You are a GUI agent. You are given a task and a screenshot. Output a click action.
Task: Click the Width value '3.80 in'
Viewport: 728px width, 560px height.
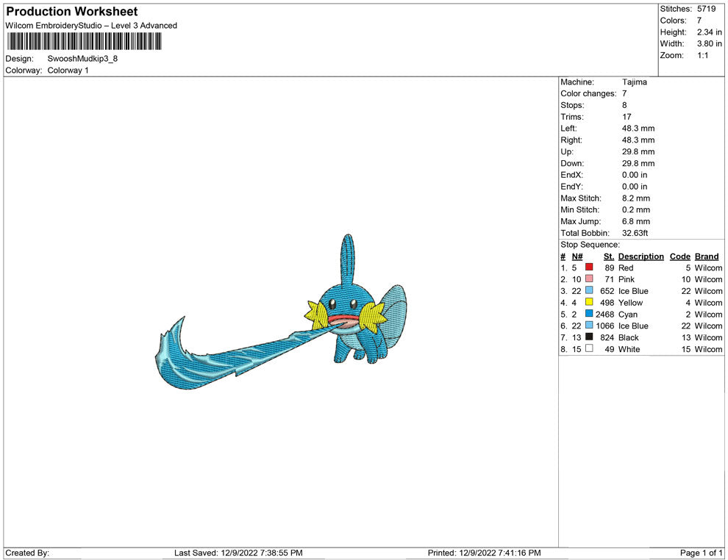pos(710,43)
